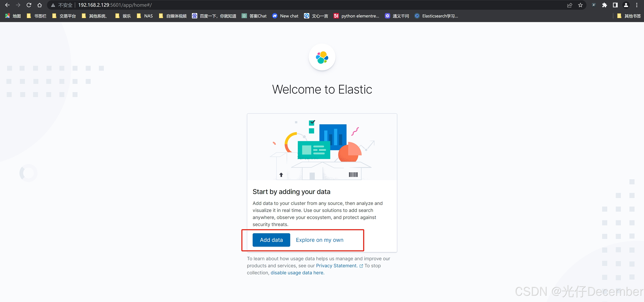644x302 pixels.
Task: Open the NAS bookmark folder
Action: point(145,16)
